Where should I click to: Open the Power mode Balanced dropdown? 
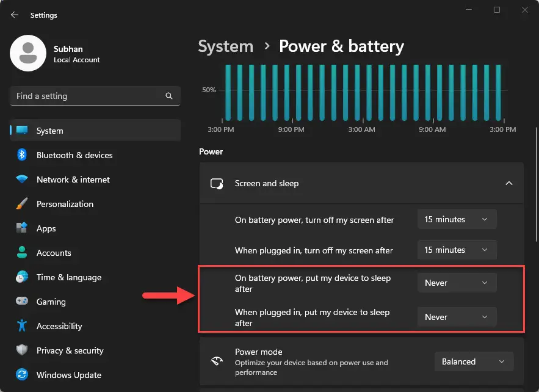(x=474, y=361)
